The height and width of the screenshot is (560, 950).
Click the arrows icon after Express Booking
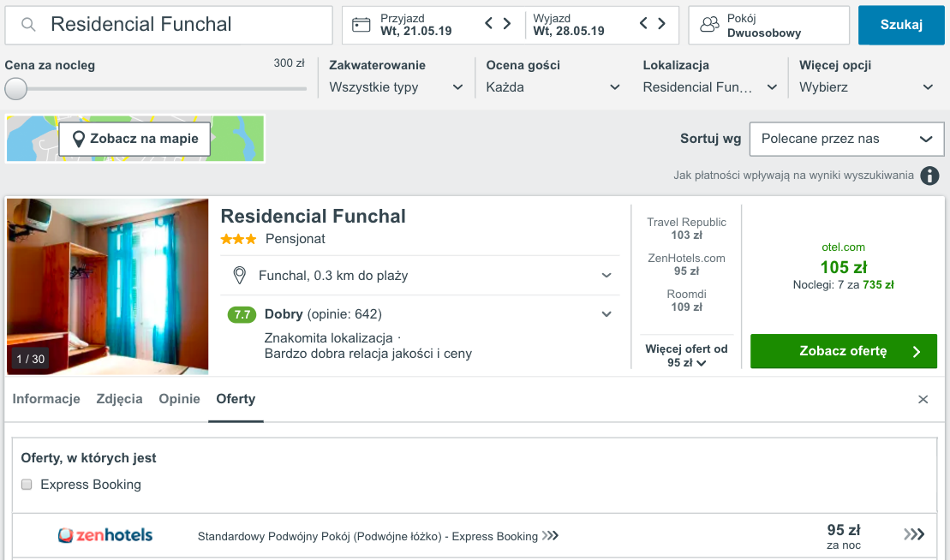click(x=550, y=535)
